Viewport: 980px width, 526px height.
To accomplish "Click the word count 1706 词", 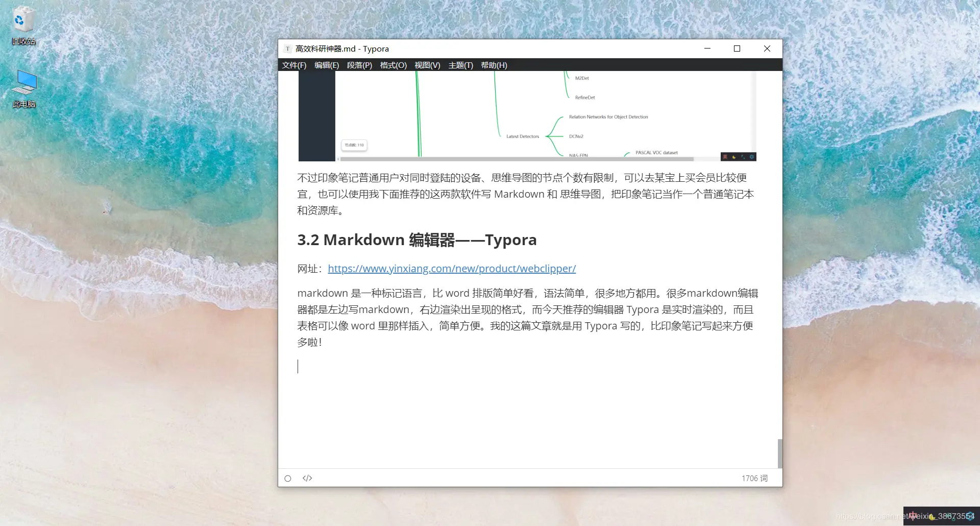I will point(754,478).
